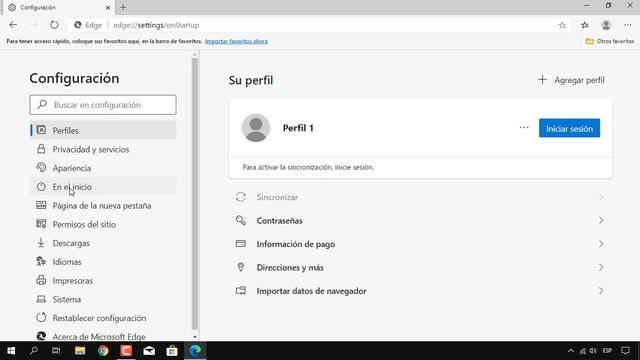Click the user profile avatar in toolbar
The width and height of the screenshot is (640, 360).
click(606, 25)
